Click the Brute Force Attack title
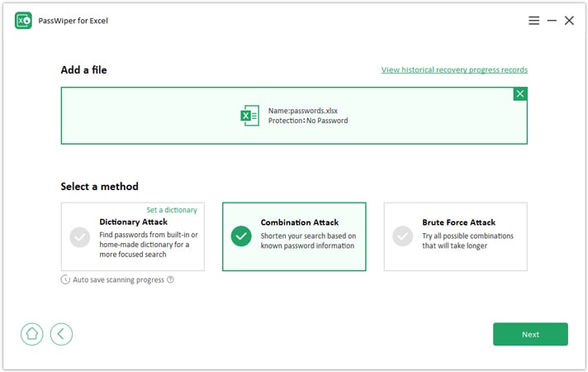The image size is (588, 372). (459, 222)
